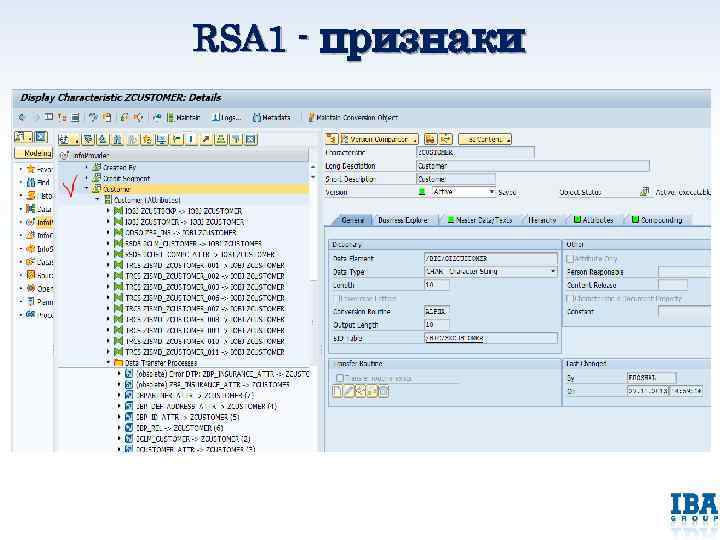Viewport: 720px width, 540px height.
Task: Expand the Credit Segment tree node
Action: pos(86,178)
